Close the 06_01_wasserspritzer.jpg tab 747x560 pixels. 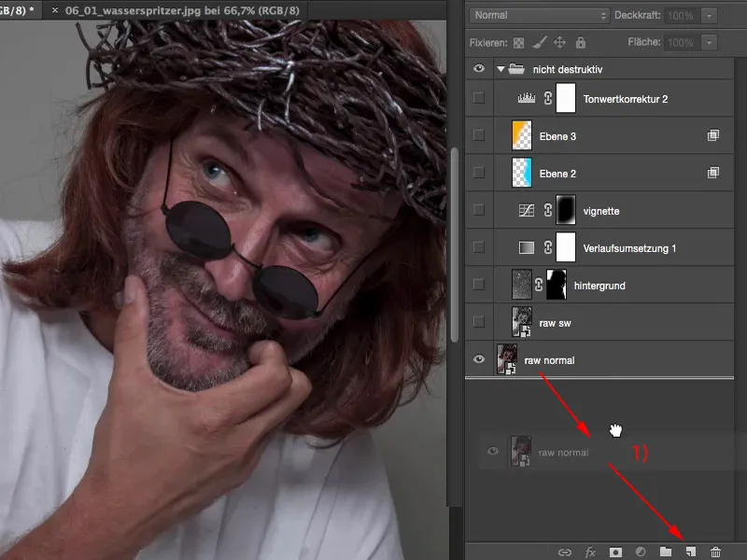(x=55, y=10)
